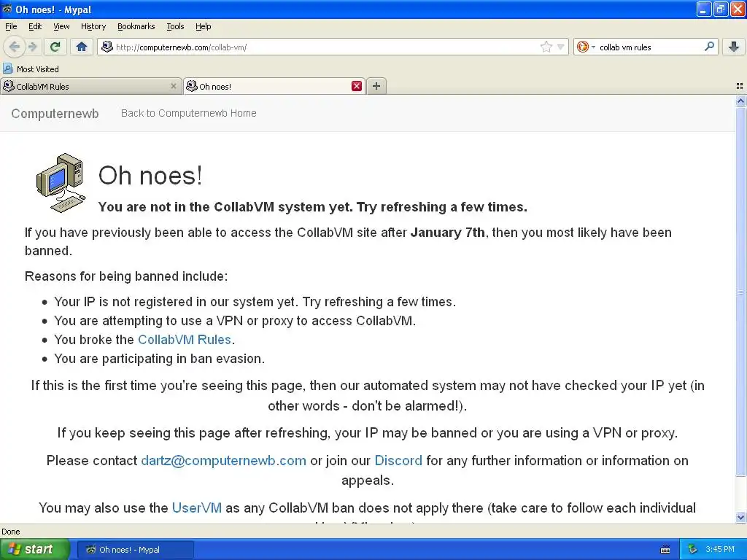
Task: Click the January 7th bold text
Action: pyautogui.click(x=447, y=233)
